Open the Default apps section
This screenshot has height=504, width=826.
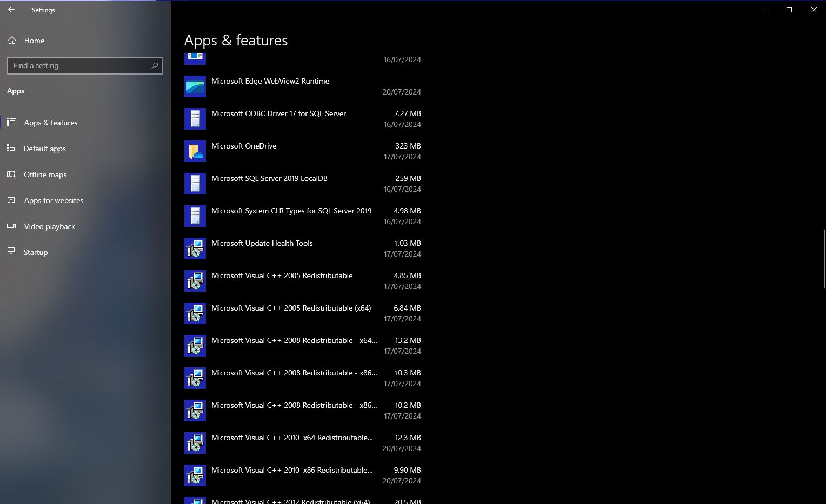[x=44, y=149]
